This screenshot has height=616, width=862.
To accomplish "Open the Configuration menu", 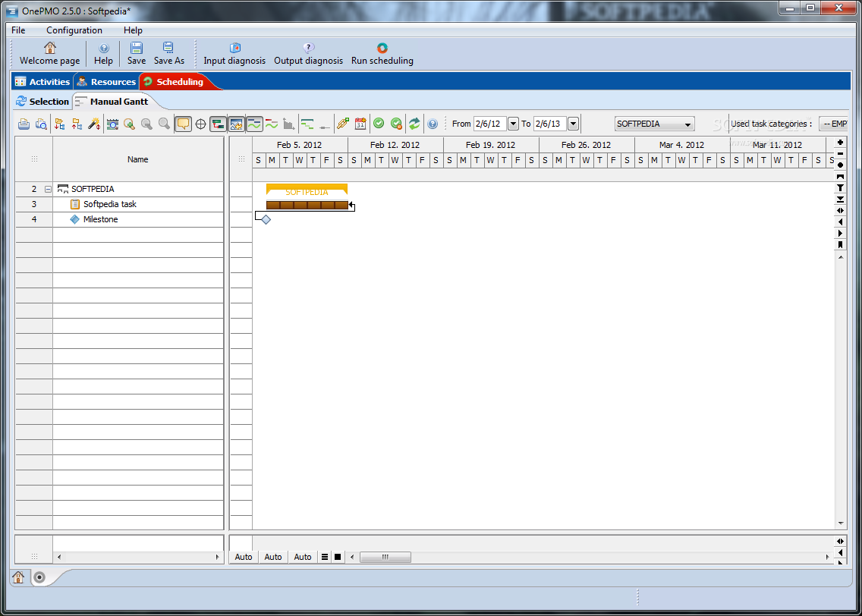I will click(74, 30).
